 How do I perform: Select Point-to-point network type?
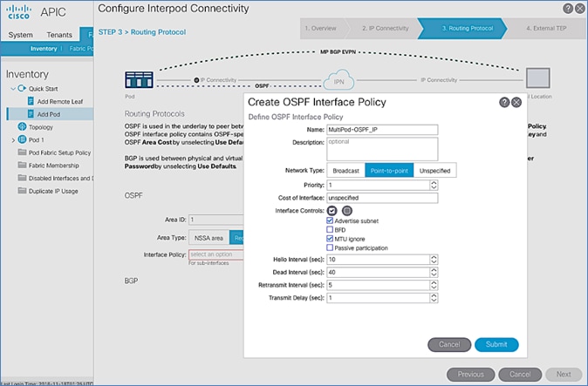(x=389, y=171)
